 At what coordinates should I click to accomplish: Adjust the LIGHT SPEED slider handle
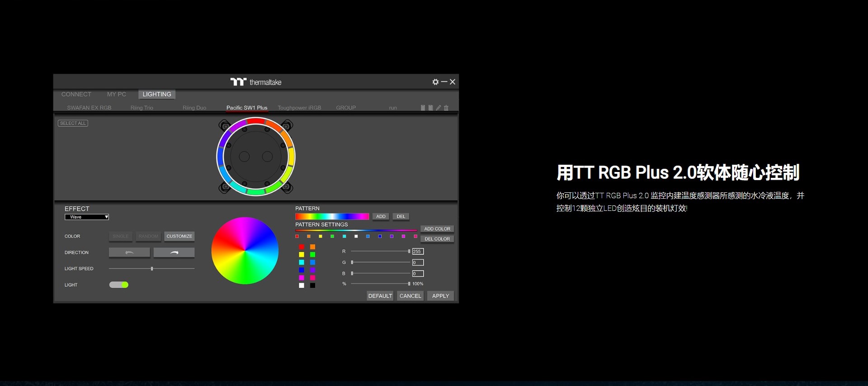coord(152,269)
